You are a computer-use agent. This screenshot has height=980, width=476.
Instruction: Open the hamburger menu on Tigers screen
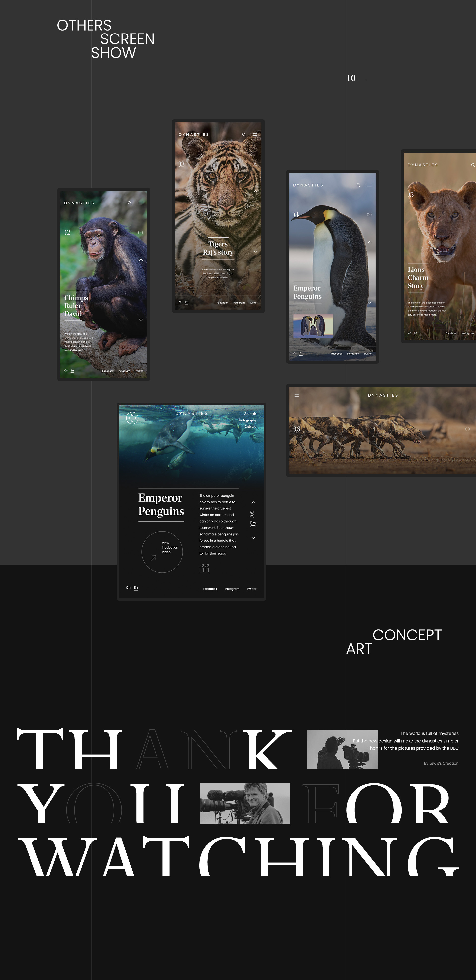(255, 134)
